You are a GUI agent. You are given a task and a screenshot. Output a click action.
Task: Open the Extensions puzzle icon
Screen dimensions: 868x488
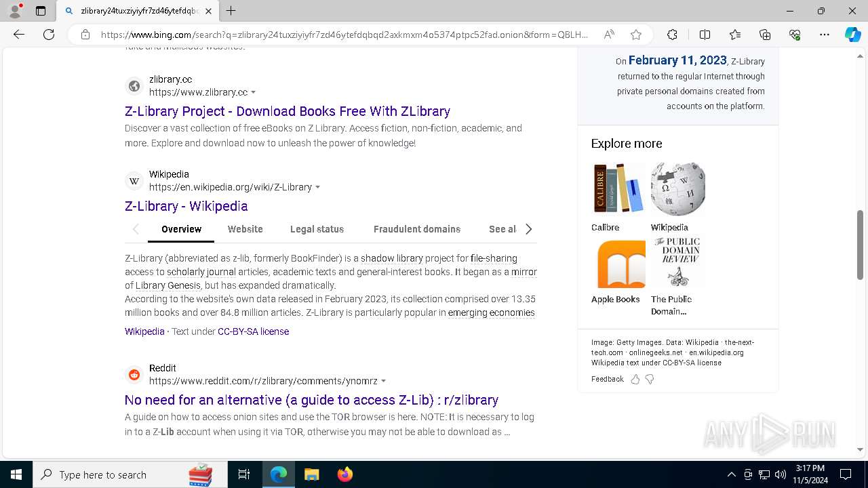coord(672,35)
